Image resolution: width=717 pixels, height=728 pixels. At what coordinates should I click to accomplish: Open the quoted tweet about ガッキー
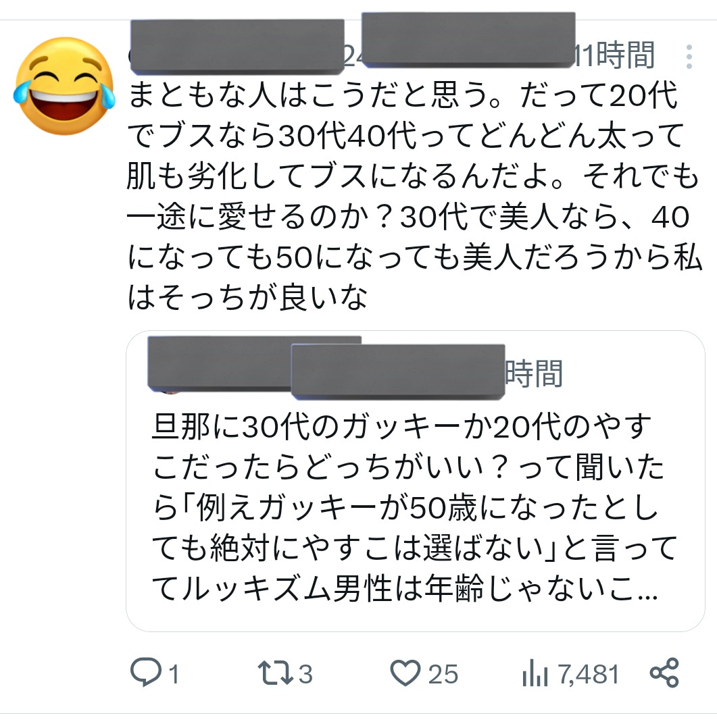pos(416,481)
